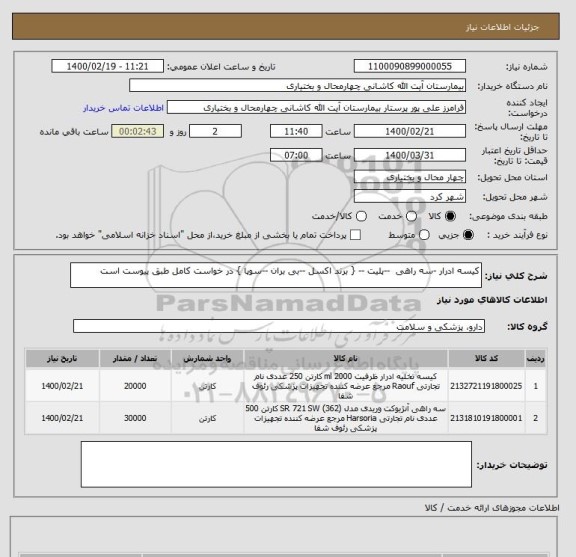Screen dimensions: 576x557
Task: Click the three-way angiocath product name in row 2
Action: pos(346,418)
